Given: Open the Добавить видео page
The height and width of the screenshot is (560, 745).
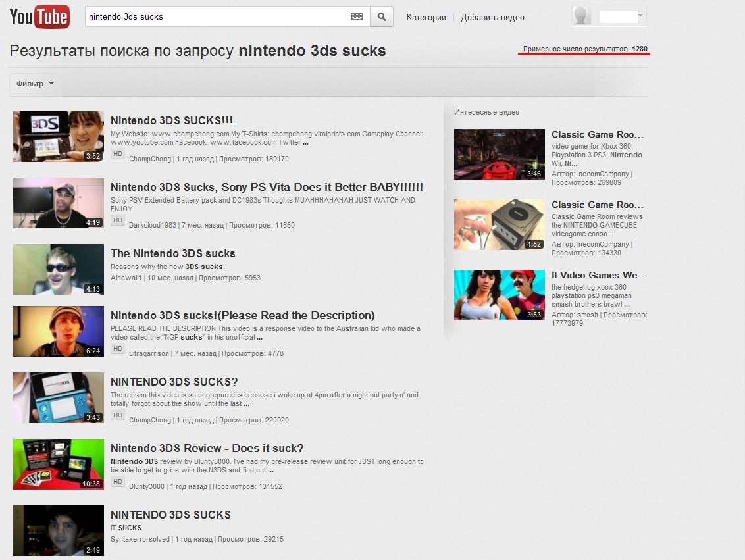Looking at the screenshot, I should (492, 18).
